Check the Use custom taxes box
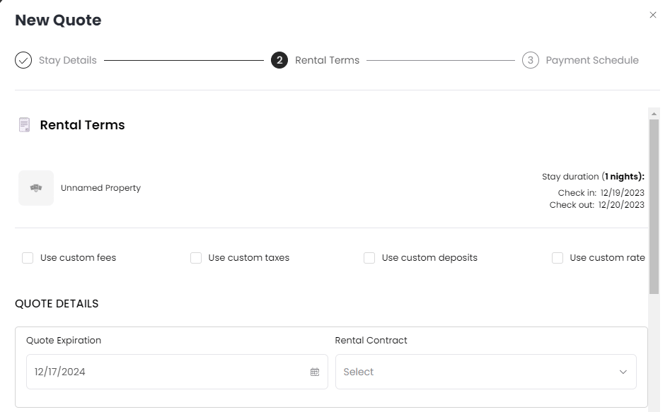 (196, 258)
